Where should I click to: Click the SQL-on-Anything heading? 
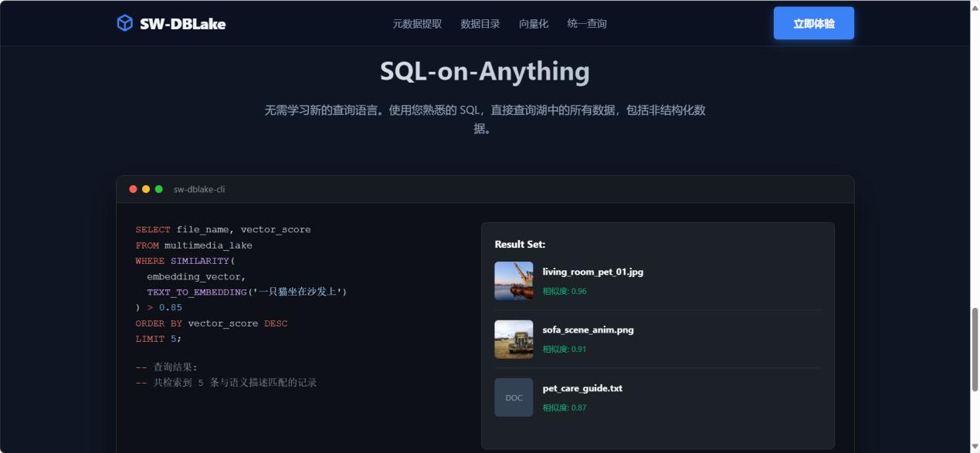click(x=484, y=71)
